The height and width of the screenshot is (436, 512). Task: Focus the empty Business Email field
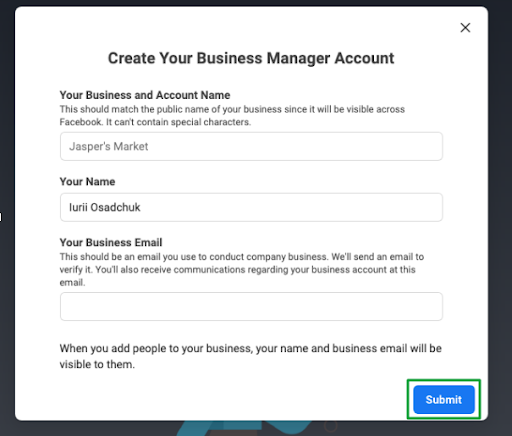[251, 306]
